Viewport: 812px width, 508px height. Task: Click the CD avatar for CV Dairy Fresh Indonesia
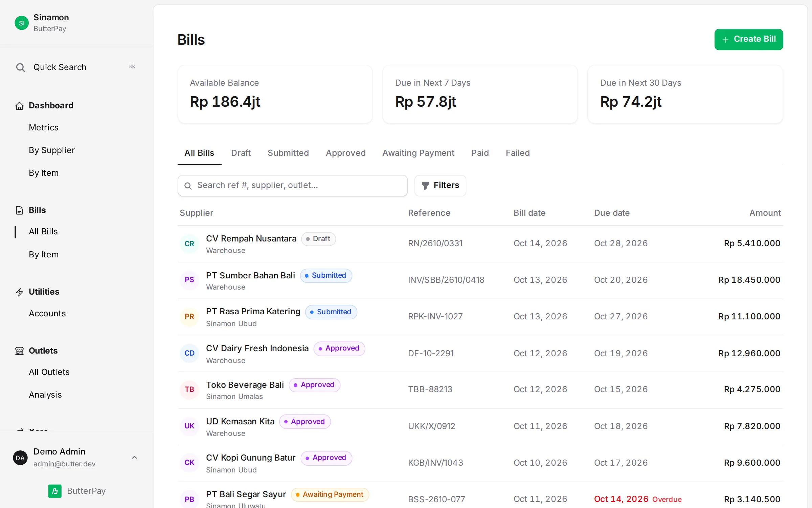[x=189, y=353]
